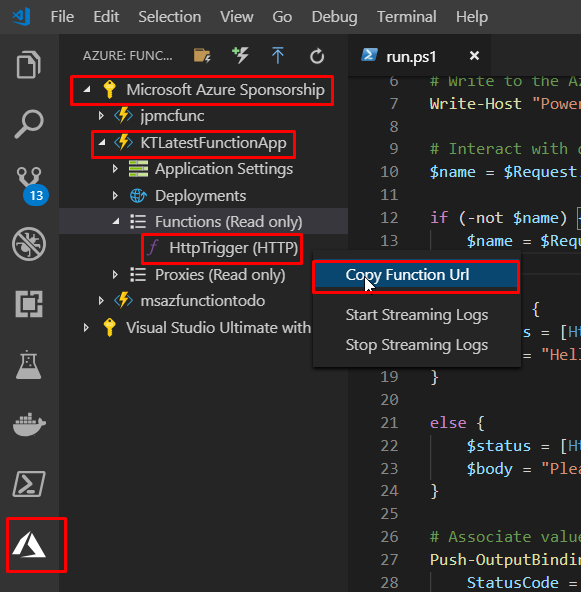Click Write-Host on line 7
Viewport: 581px width, 592px height.
pos(476,103)
